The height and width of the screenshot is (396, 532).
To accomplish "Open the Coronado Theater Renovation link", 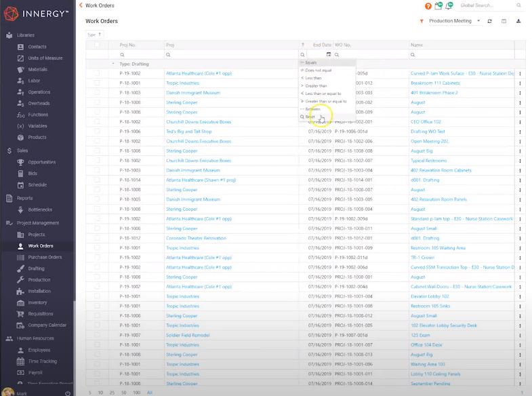I will [196, 238].
